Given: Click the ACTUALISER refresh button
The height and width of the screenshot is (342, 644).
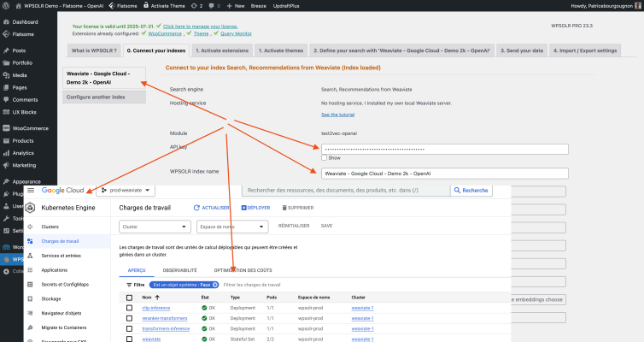Looking at the screenshot, I should (x=211, y=208).
